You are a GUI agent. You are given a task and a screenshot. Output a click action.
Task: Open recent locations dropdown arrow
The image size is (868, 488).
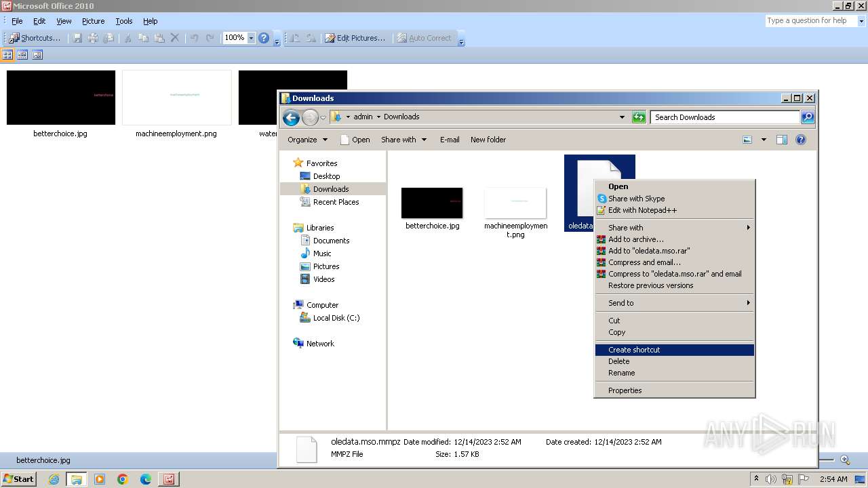(x=323, y=117)
